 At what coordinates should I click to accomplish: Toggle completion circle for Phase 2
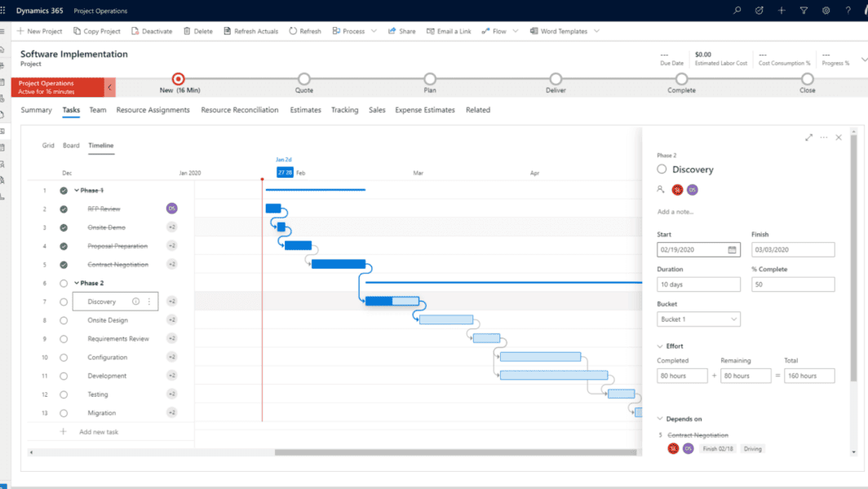click(64, 283)
